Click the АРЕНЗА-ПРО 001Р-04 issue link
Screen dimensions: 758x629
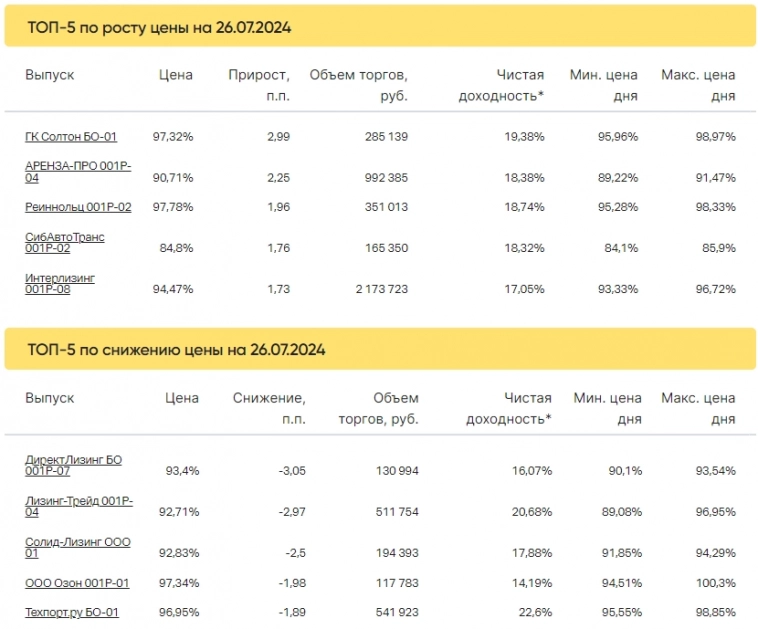(x=78, y=171)
